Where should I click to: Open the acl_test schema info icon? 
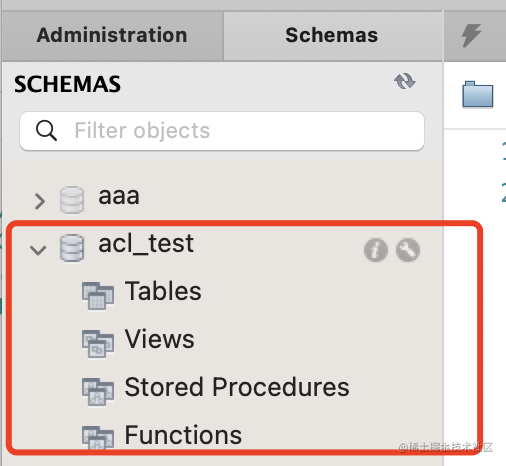376,250
